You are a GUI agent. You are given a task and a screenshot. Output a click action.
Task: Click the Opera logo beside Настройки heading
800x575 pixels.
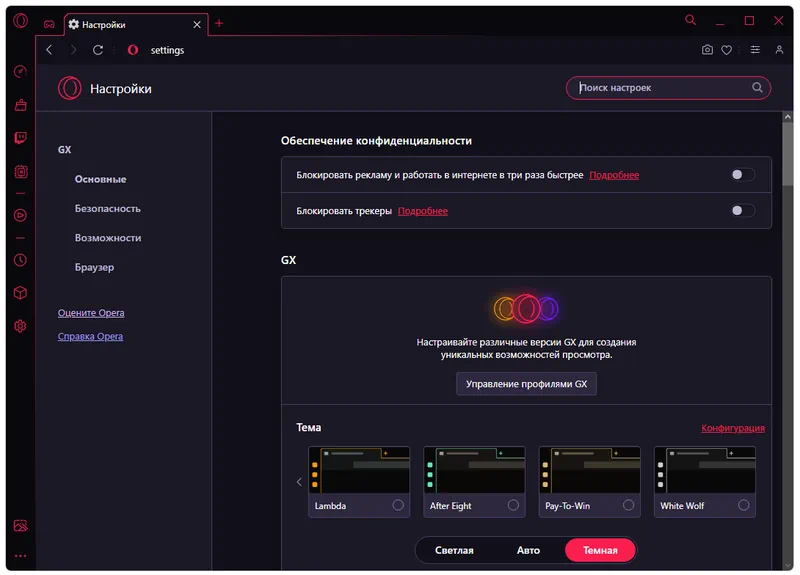(69, 88)
